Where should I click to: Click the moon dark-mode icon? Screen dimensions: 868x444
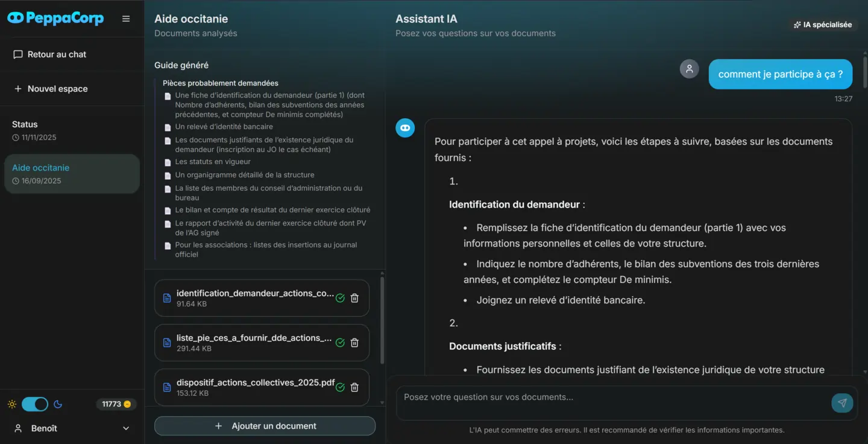[x=58, y=404]
